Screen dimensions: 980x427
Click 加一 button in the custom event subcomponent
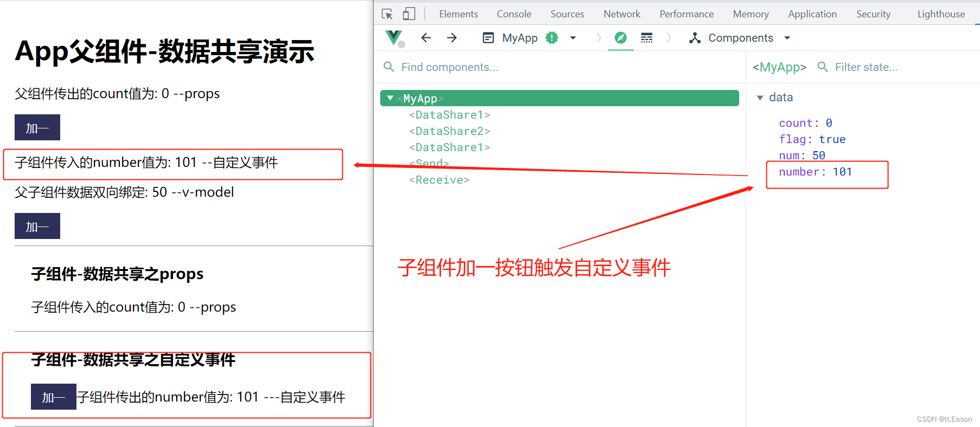click(54, 397)
